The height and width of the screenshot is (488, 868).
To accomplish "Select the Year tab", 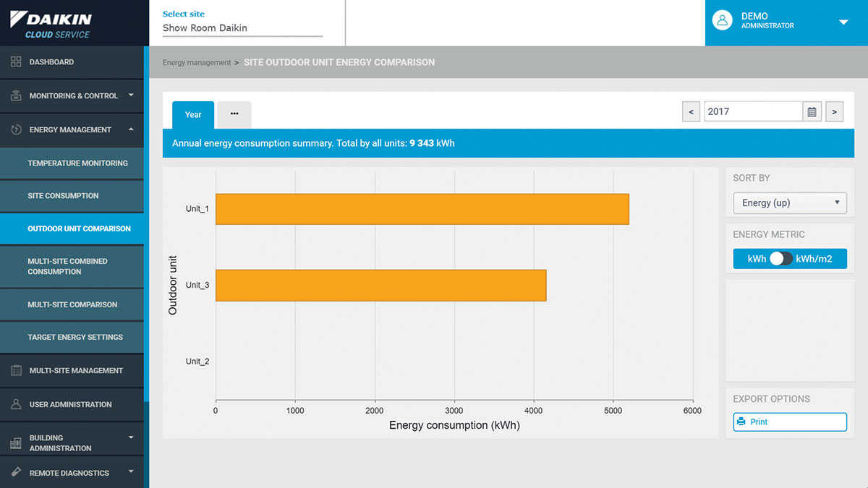I will click(x=193, y=115).
